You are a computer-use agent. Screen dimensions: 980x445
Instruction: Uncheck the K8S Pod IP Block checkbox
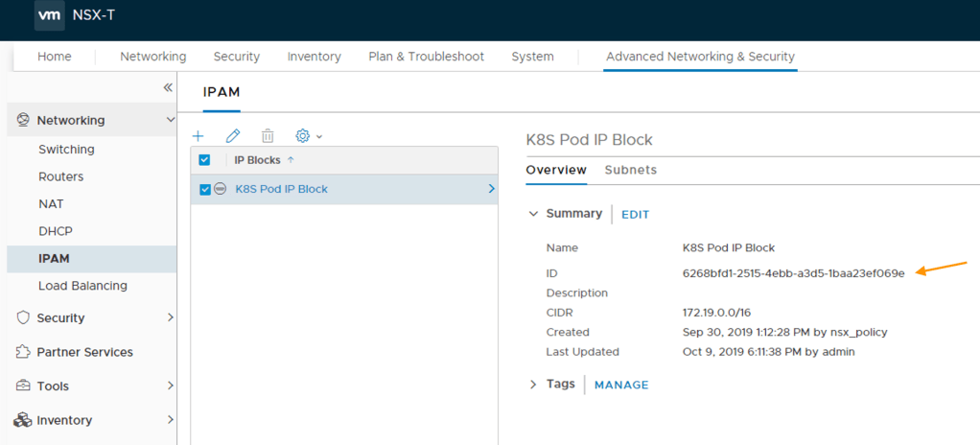205,189
